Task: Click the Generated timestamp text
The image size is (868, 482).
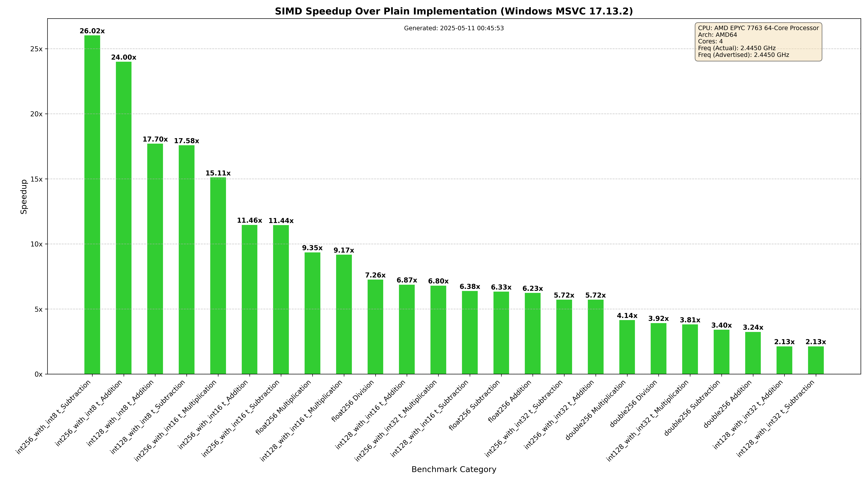Action: [x=454, y=28]
